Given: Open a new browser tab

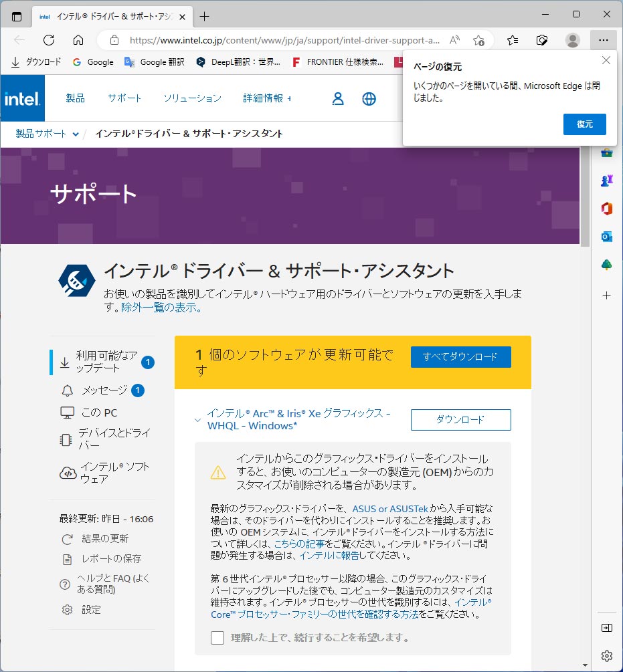Looking at the screenshot, I should pyautogui.click(x=205, y=17).
